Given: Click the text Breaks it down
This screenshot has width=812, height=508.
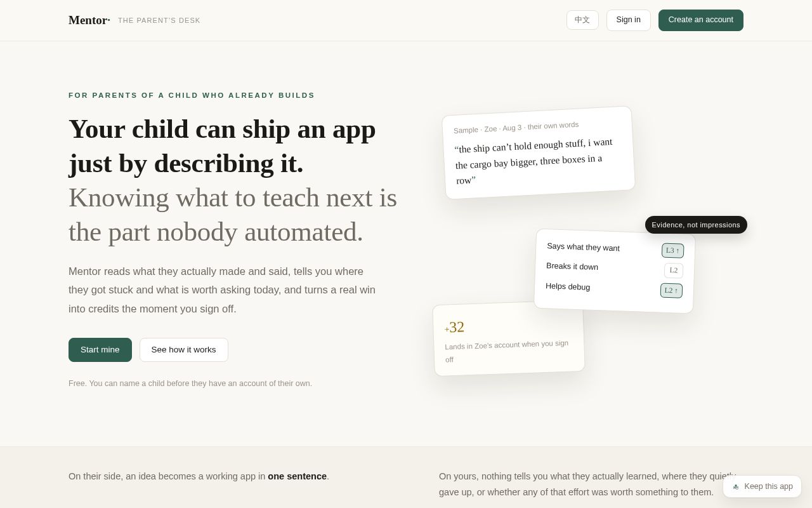Looking at the screenshot, I should 572,267.
